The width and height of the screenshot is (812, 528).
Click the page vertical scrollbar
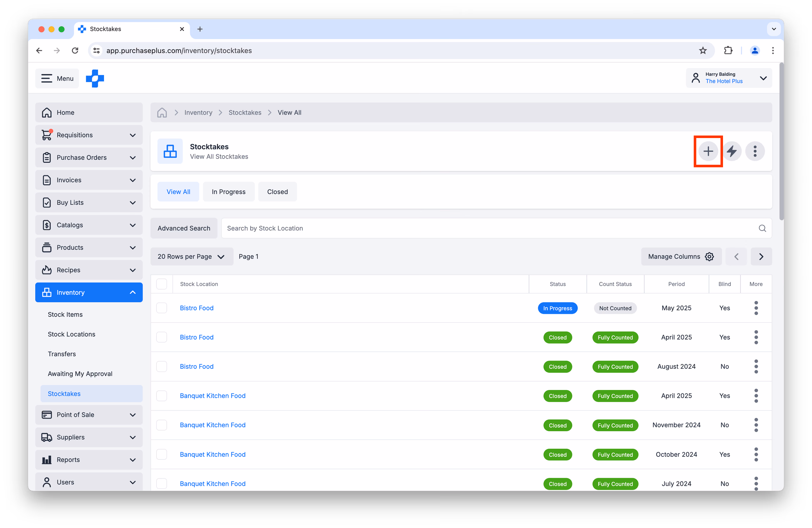click(x=781, y=141)
